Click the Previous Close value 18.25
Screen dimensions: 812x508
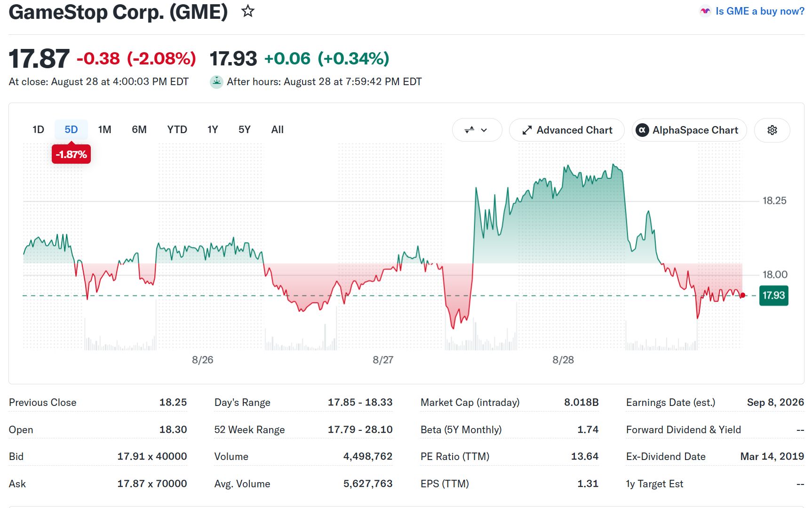pos(173,402)
